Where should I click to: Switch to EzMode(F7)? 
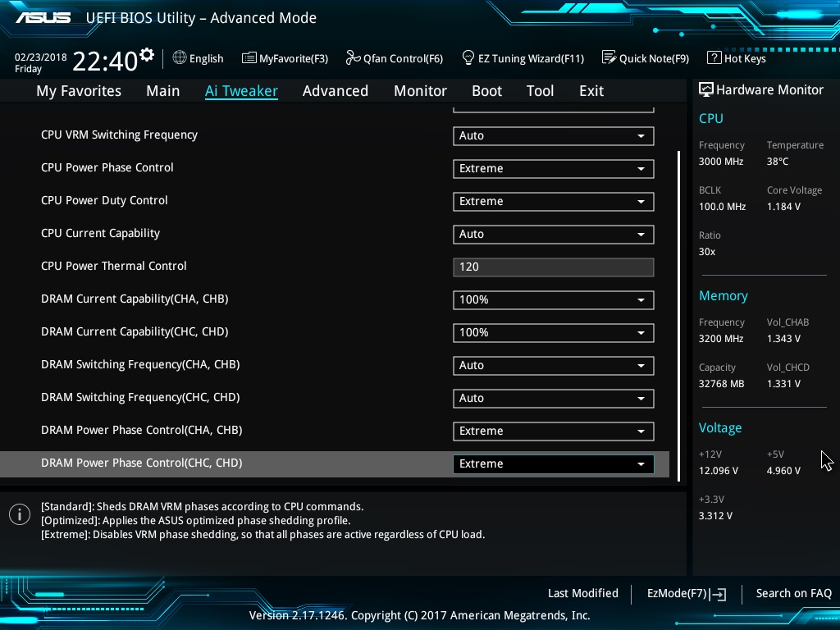[687, 594]
